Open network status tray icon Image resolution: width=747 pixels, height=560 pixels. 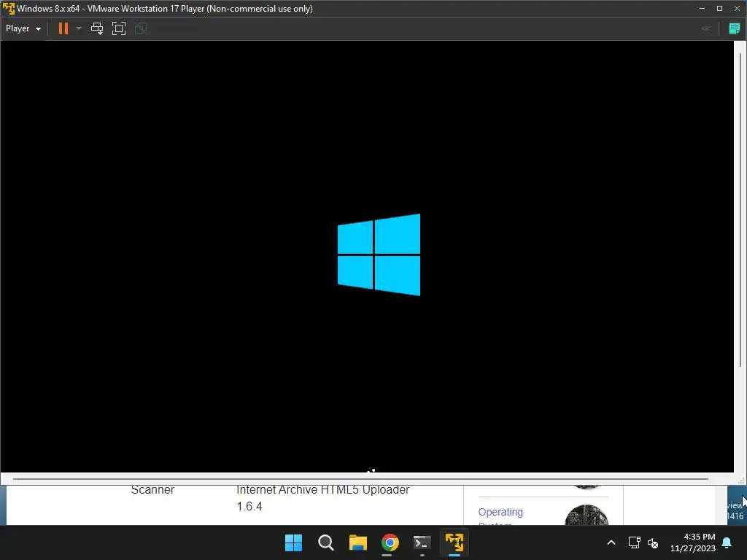634,542
